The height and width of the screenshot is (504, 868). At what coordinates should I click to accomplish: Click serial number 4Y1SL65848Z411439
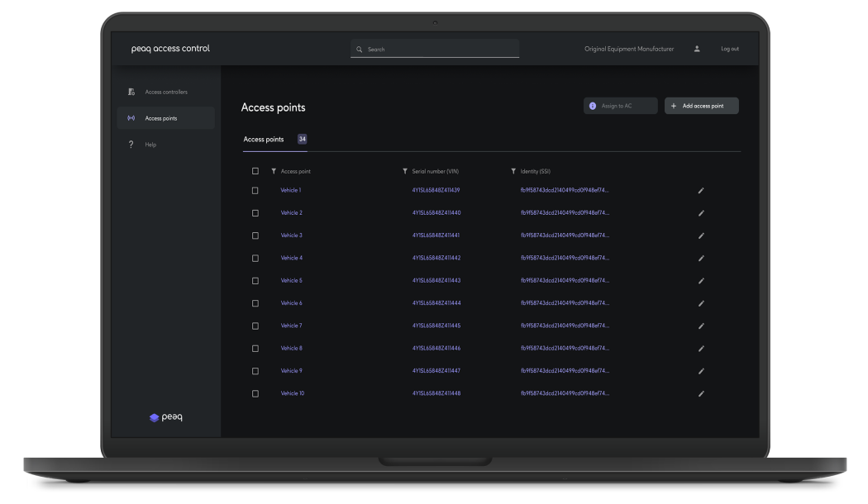tap(436, 190)
